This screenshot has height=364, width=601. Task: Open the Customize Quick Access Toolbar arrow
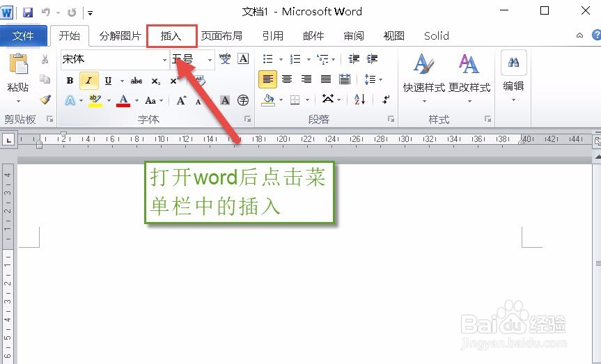pos(90,13)
